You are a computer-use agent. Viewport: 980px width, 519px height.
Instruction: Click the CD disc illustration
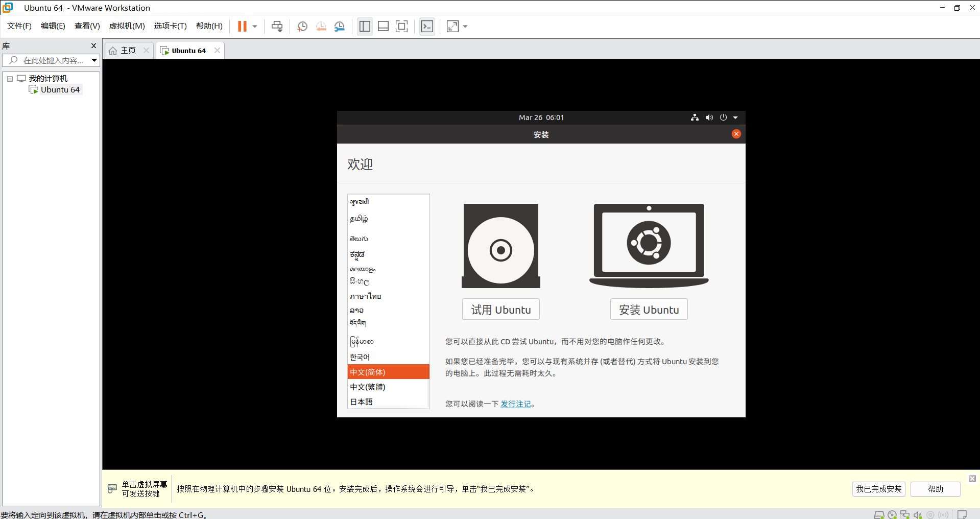[x=501, y=246]
